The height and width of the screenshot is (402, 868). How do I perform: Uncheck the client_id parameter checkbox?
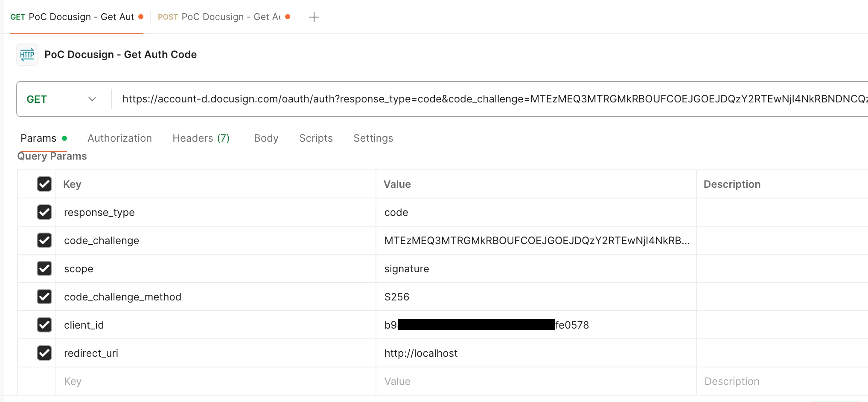point(44,325)
